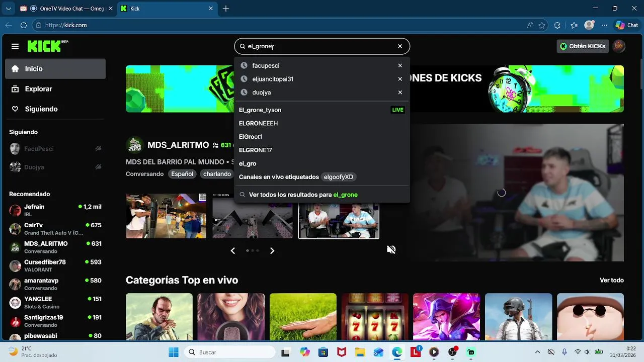Go to next carousel slide
Viewport: 644px width, 362px height.
click(272, 250)
